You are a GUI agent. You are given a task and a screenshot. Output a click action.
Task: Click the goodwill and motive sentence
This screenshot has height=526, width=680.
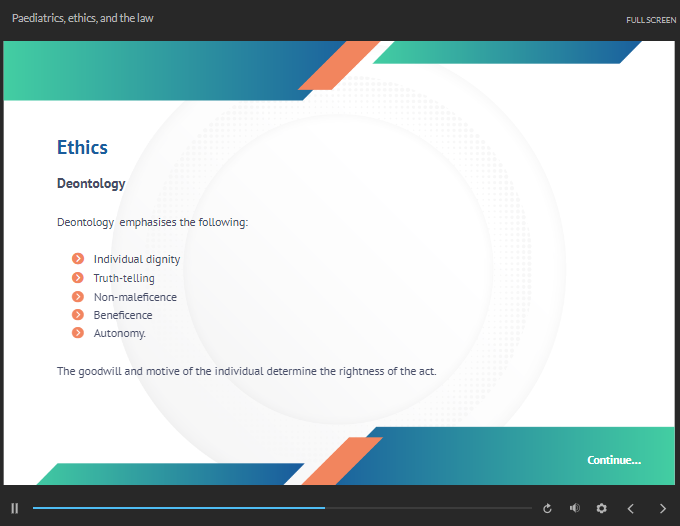pos(247,372)
